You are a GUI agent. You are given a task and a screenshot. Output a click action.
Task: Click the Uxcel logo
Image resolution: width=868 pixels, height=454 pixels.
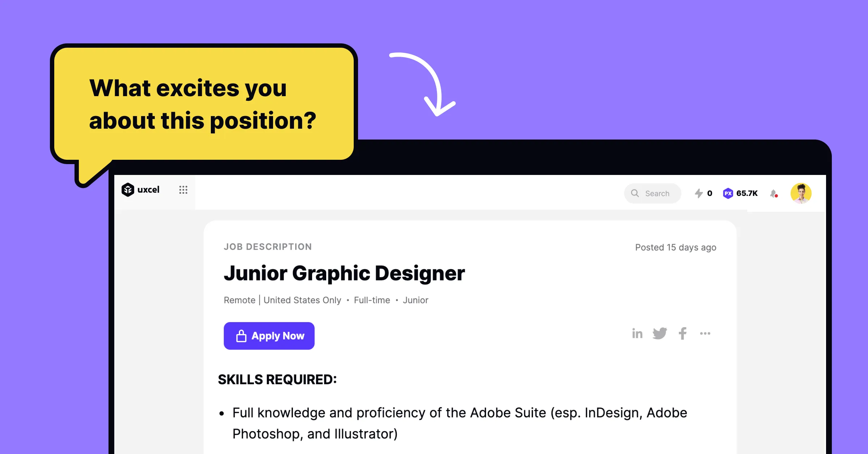[x=140, y=190]
